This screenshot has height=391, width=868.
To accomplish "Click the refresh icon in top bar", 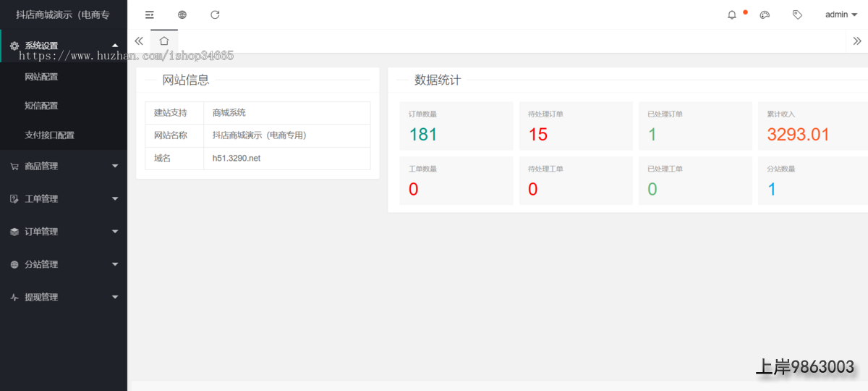I will pos(215,14).
